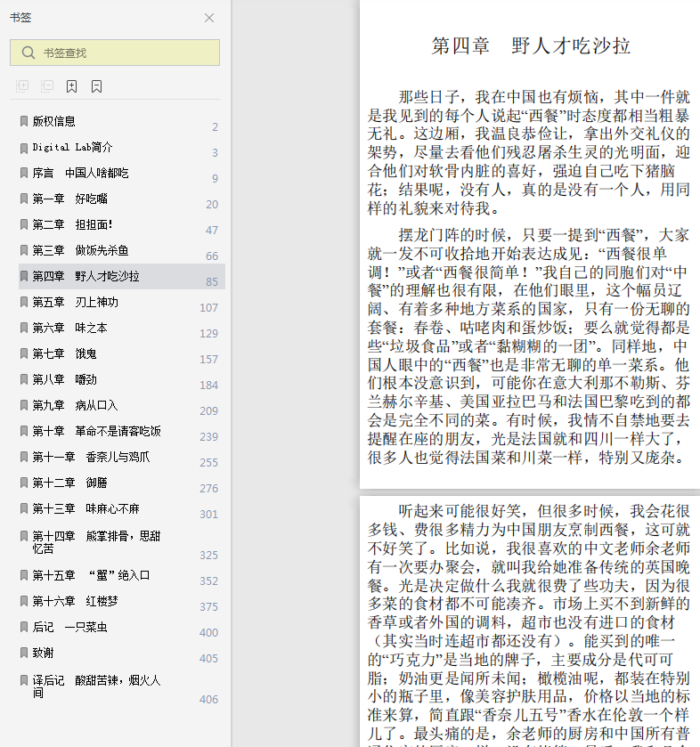This screenshot has height=747, width=700.
Task: Click the expand all bookmarks icon
Action: 22,86
